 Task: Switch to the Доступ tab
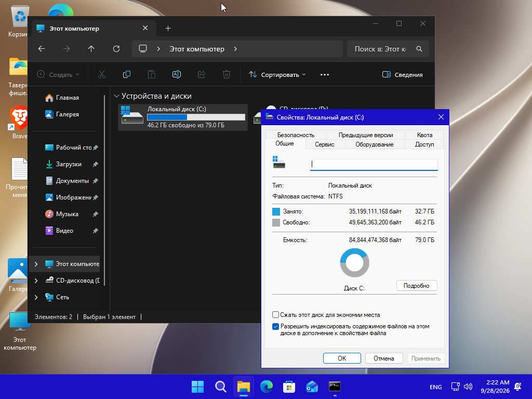tap(424, 144)
